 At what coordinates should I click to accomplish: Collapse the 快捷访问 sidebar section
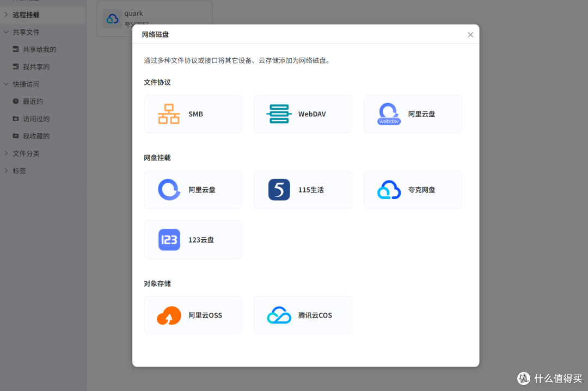6,84
